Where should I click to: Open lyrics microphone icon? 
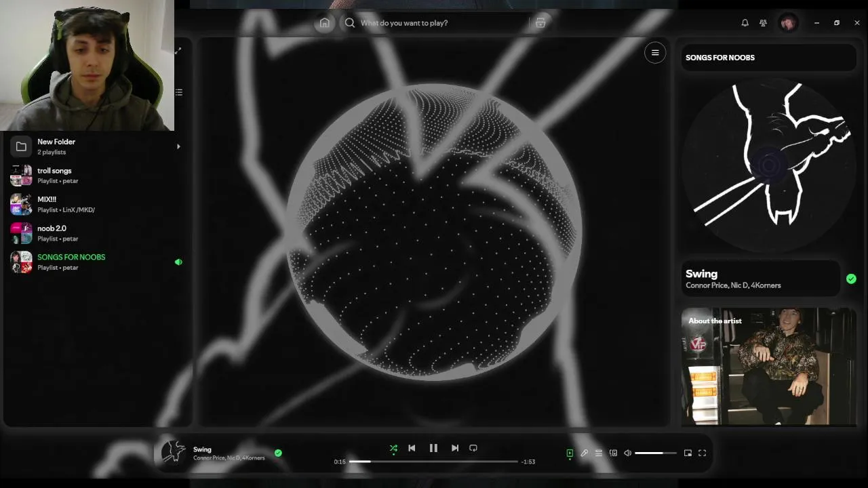click(x=584, y=453)
